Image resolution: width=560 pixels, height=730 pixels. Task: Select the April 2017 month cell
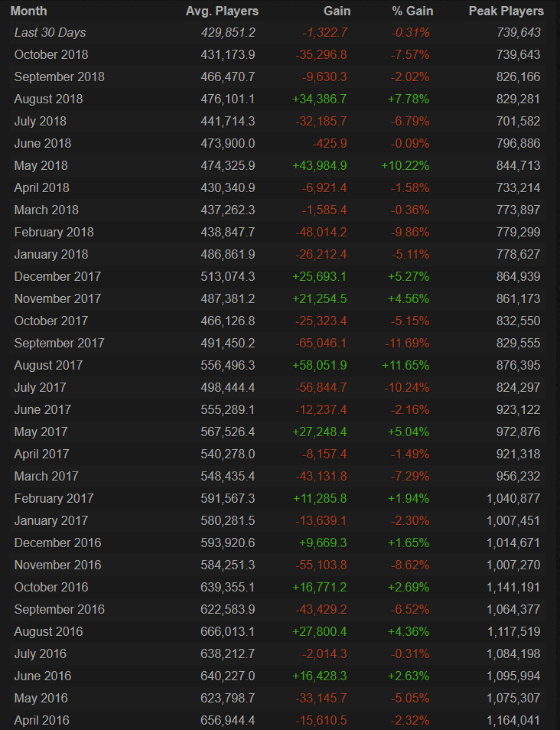point(42,454)
